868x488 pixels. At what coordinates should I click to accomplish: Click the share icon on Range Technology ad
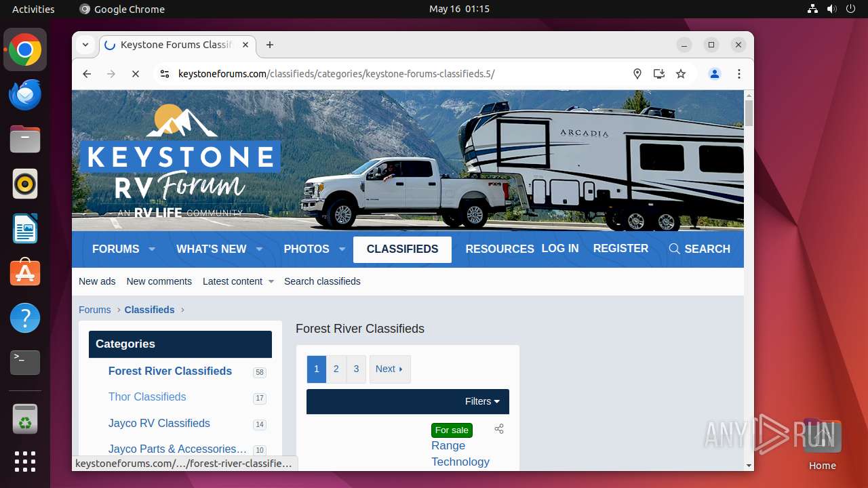coord(499,429)
